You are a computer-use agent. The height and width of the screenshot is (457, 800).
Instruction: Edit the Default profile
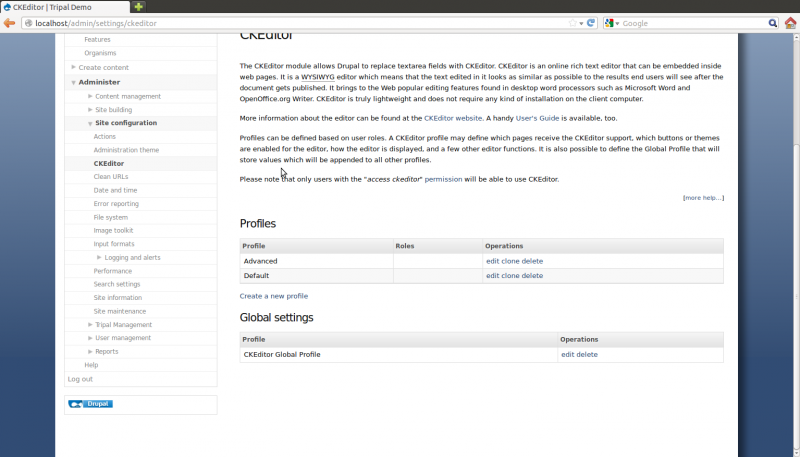pos(492,275)
